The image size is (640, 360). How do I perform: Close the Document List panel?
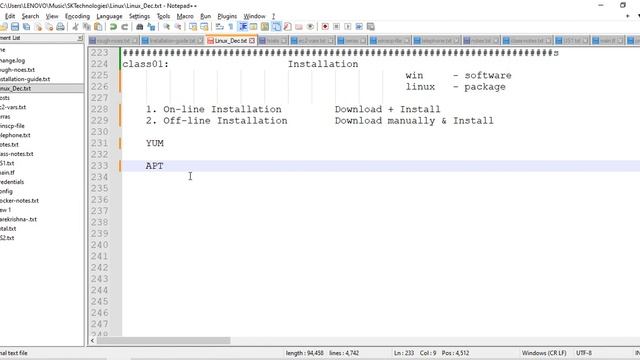(x=80, y=38)
